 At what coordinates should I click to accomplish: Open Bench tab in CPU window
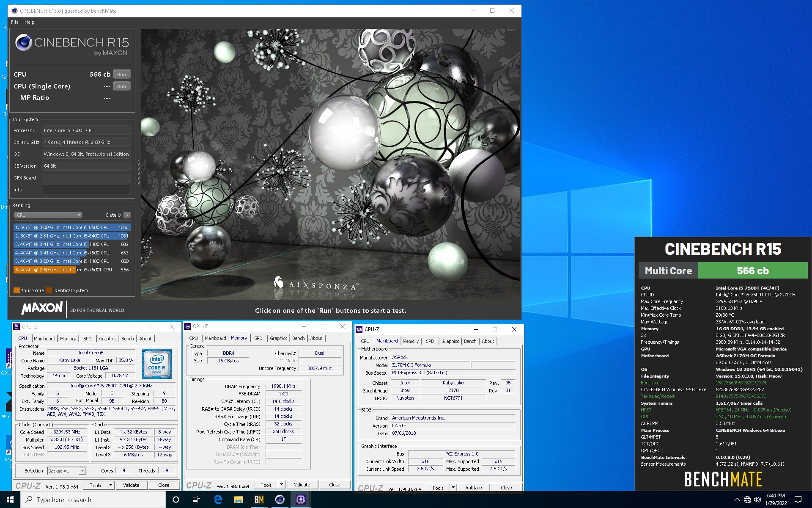[127, 339]
